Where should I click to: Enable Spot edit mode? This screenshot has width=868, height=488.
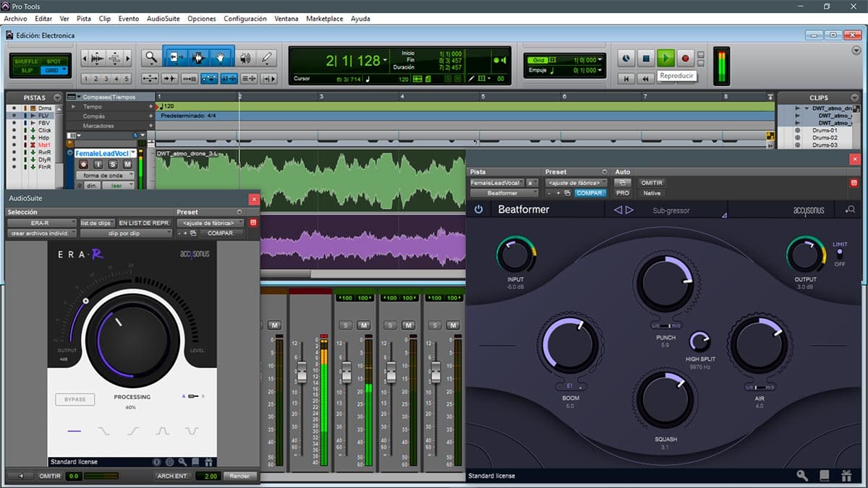54,61
